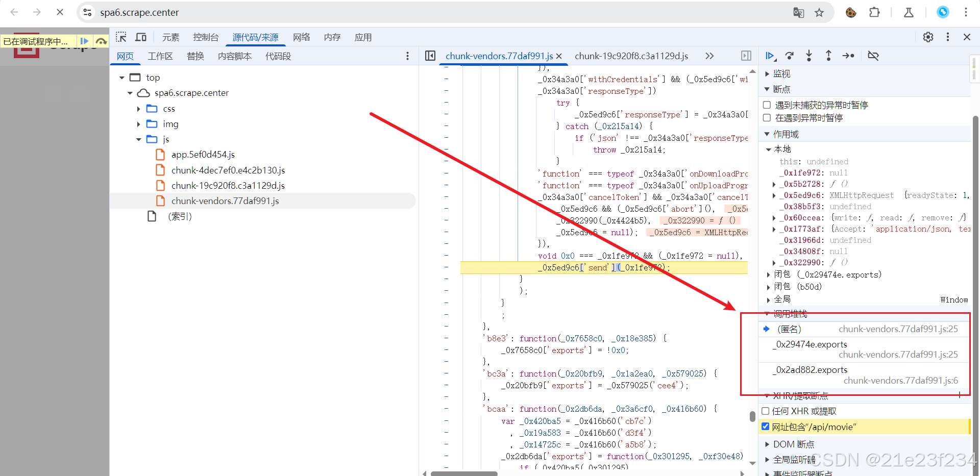
Task: Select the inspect element picker icon
Action: pos(121,37)
